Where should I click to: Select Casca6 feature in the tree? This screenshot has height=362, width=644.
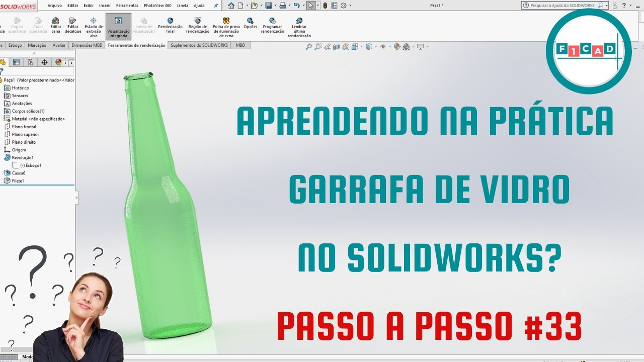click(x=19, y=173)
